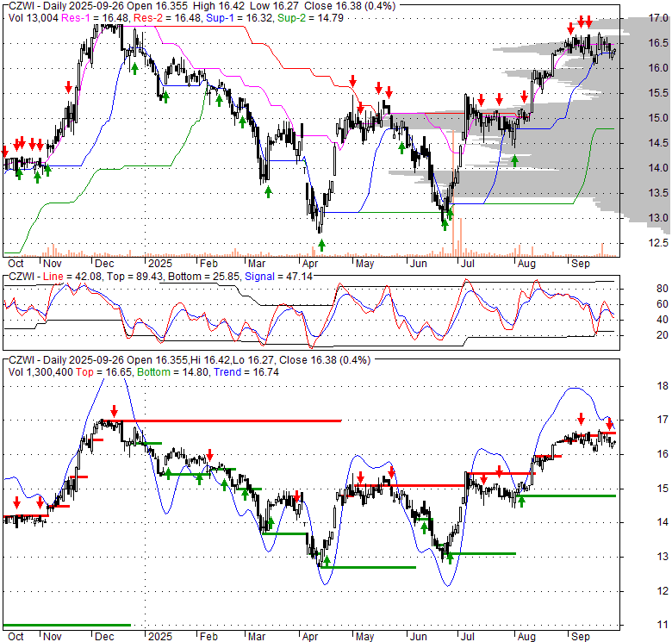Click the 15.5 price axis label
672x642 pixels.
tap(659, 93)
